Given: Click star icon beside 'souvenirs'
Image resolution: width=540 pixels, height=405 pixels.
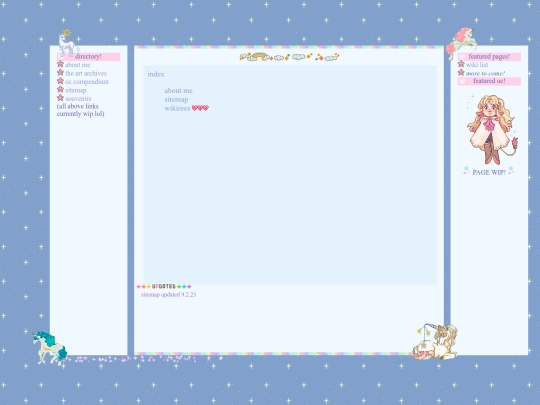Looking at the screenshot, I should [60, 98].
